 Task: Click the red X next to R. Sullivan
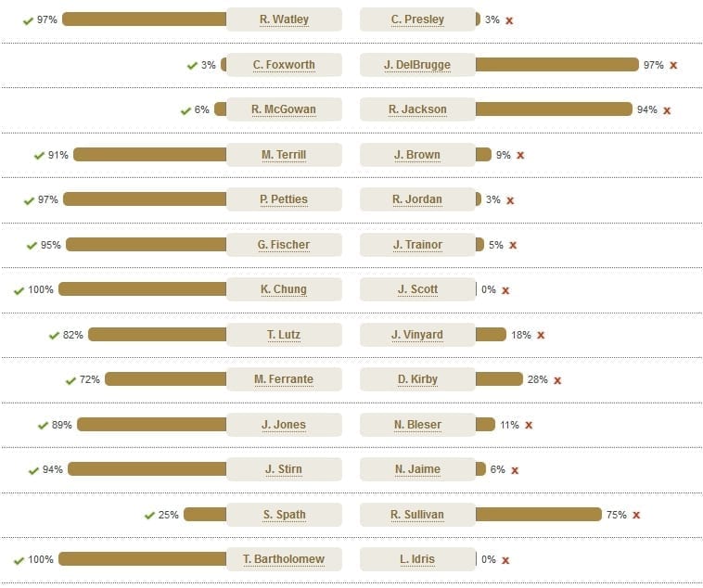pos(636,515)
